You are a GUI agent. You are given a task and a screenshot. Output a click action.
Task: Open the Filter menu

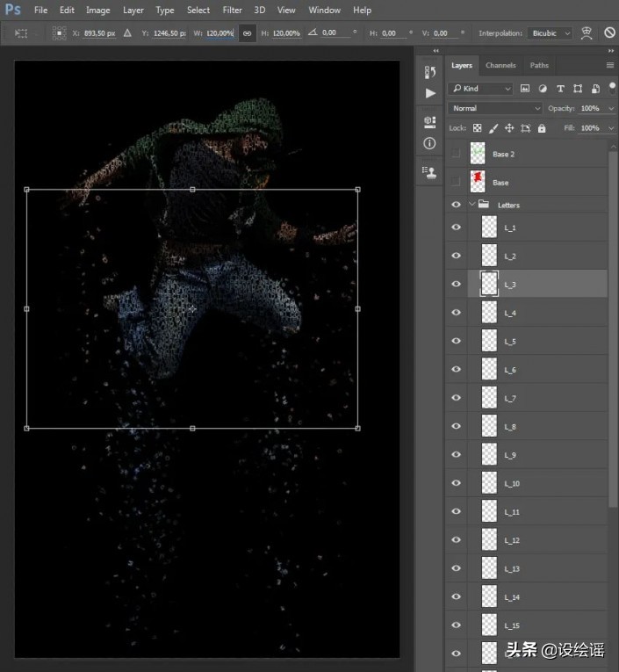pyautogui.click(x=232, y=11)
